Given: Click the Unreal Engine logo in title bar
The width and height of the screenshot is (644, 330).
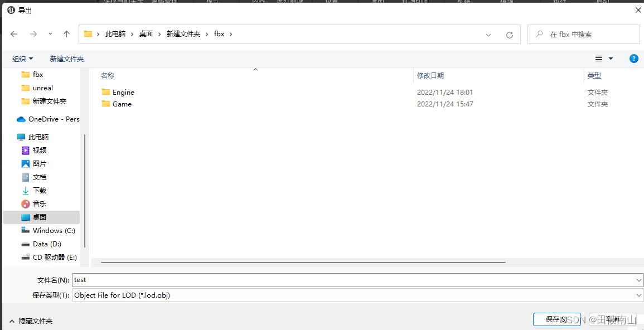Looking at the screenshot, I should pyautogui.click(x=11, y=11).
